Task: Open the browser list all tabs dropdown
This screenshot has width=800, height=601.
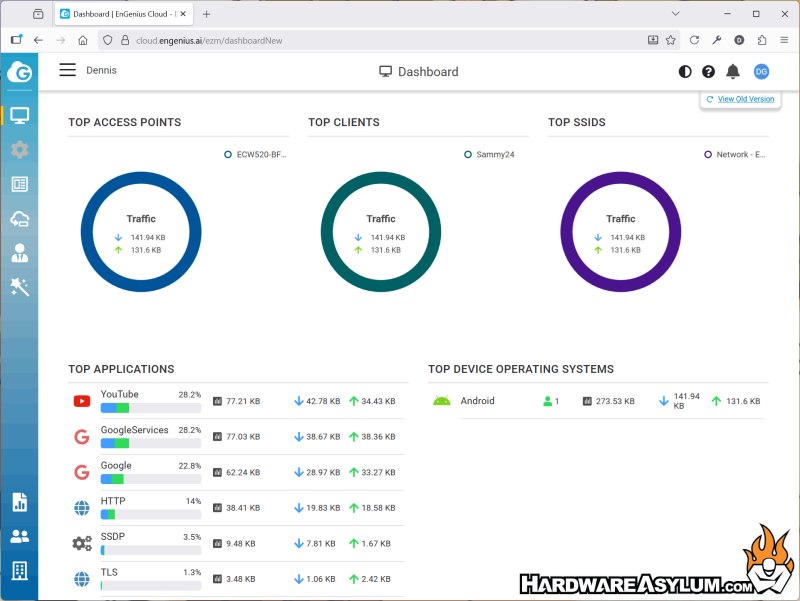Action: pyautogui.click(x=675, y=14)
